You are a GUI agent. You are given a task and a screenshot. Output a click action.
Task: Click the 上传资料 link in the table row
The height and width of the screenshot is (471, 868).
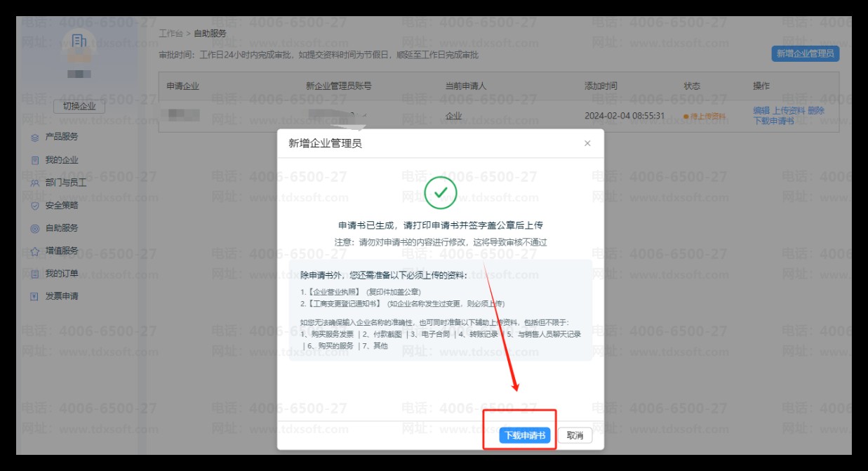click(788, 111)
